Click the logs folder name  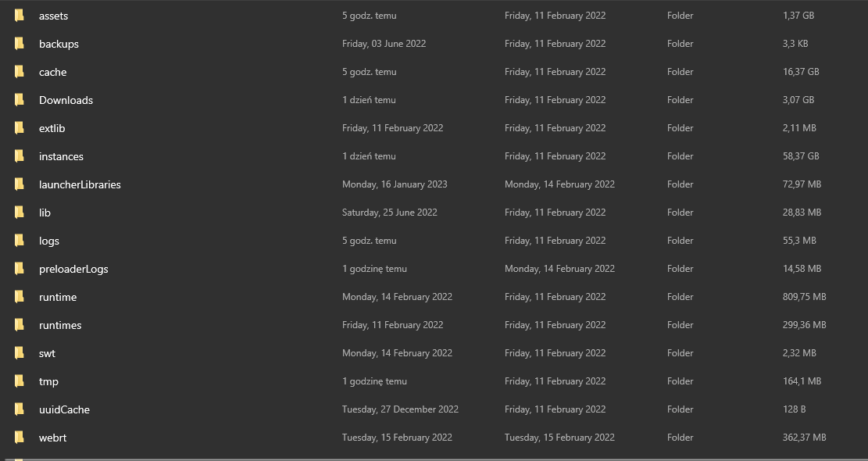pos(48,241)
